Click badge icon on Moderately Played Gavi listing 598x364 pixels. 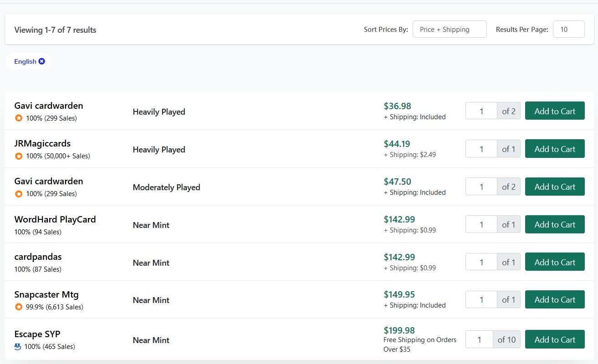[19, 194]
